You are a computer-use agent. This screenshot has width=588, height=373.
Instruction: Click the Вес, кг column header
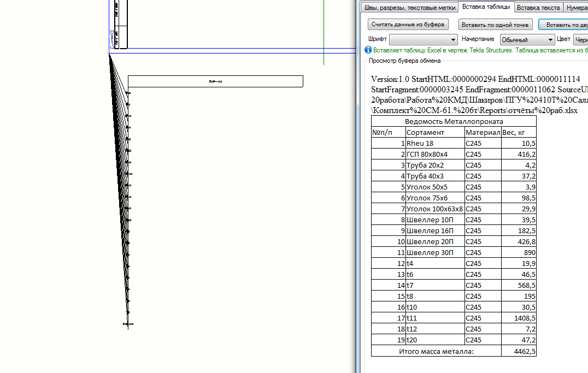pos(519,132)
